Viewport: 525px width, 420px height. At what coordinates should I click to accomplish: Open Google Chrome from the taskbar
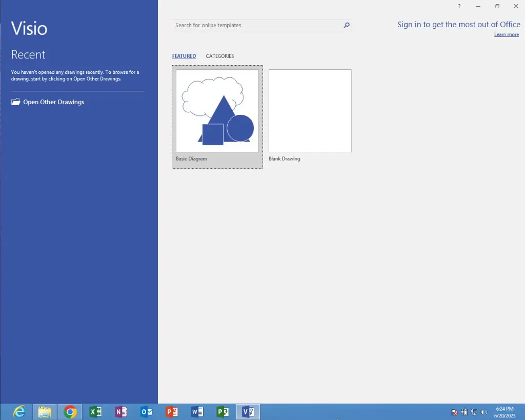coord(70,412)
